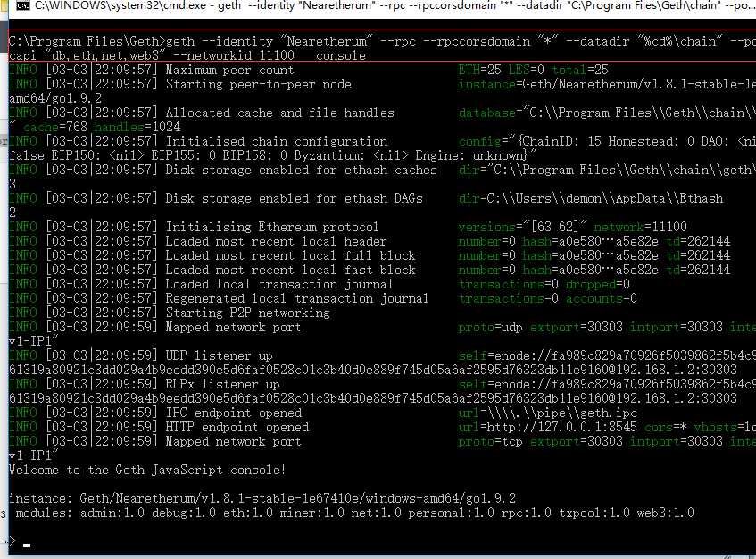Viewport: 756px width, 559px height.
Task: Click the 'network=11100' value
Action: tap(640, 227)
